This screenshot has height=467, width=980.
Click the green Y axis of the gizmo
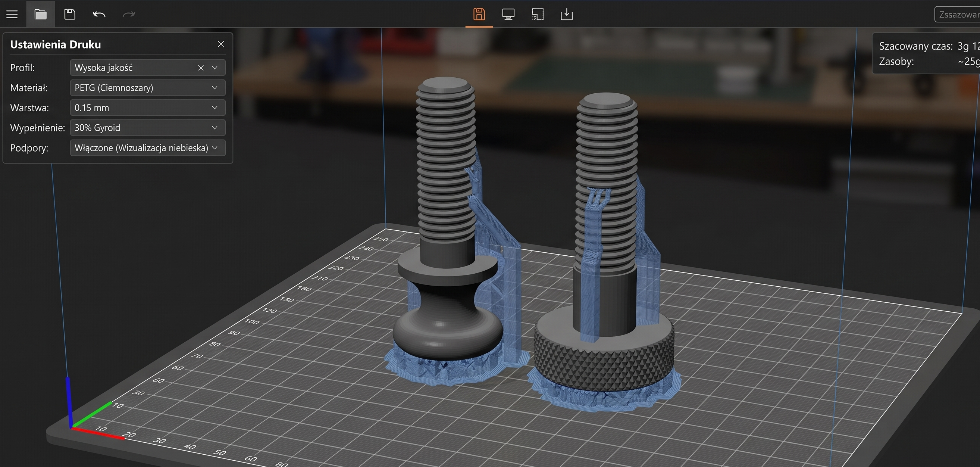[93, 414]
